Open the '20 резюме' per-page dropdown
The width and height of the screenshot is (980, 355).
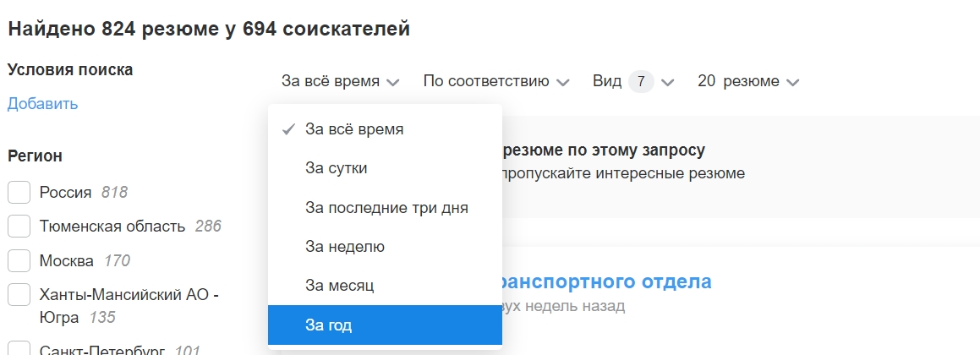point(748,81)
